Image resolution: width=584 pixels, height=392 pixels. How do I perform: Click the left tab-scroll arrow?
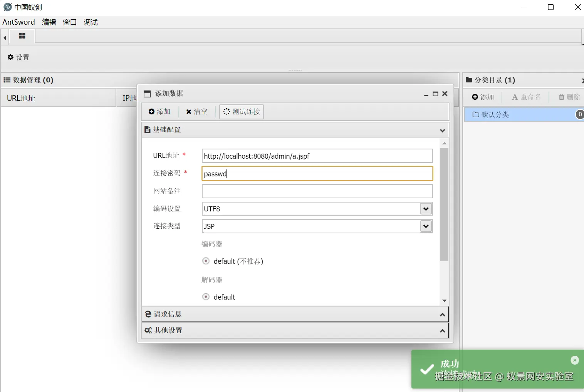tap(5, 38)
